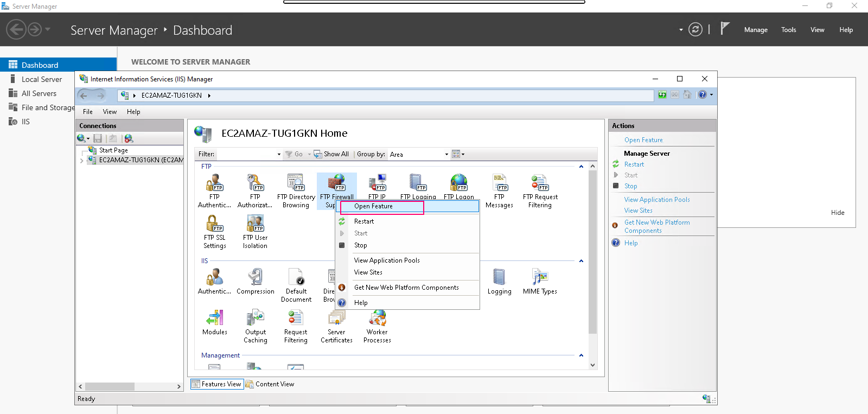Choose Open Feature in context menu
This screenshot has width=868, height=414.
point(407,206)
